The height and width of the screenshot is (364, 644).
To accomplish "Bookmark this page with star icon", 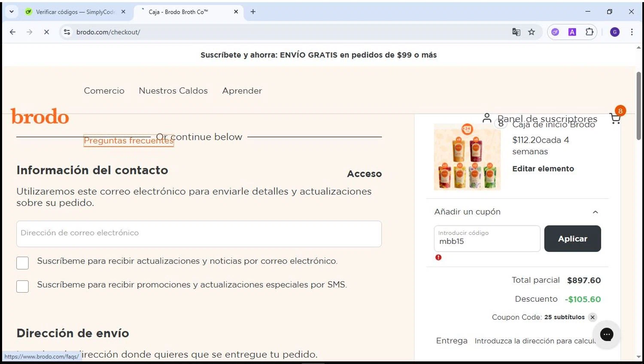I will (x=532, y=32).
